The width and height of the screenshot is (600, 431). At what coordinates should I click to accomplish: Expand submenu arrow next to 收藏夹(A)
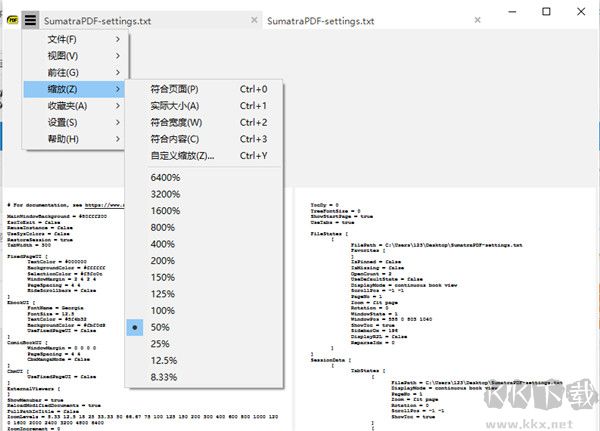coord(118,106)
